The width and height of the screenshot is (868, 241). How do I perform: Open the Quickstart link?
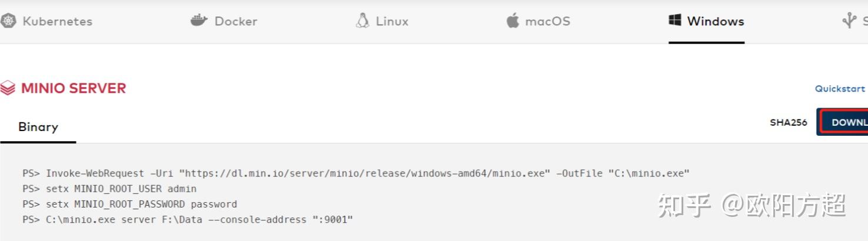pyautogui.click(x=840, y=89)
